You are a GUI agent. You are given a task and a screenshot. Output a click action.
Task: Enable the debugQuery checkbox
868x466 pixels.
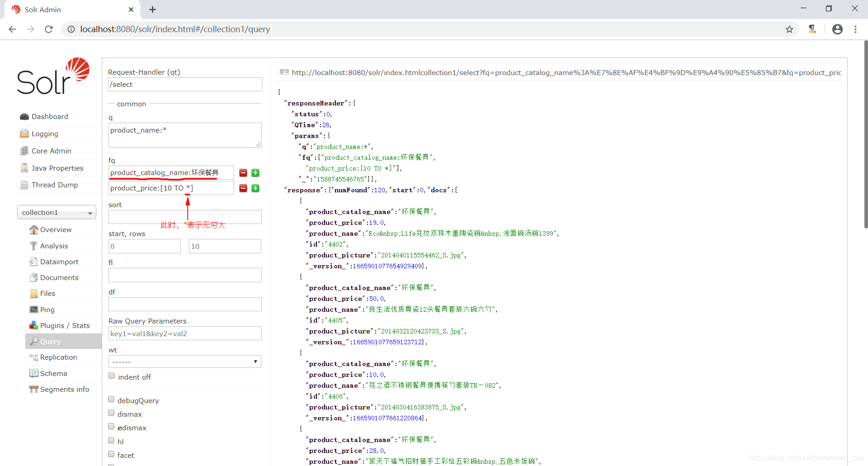click(x=111, y=399)
